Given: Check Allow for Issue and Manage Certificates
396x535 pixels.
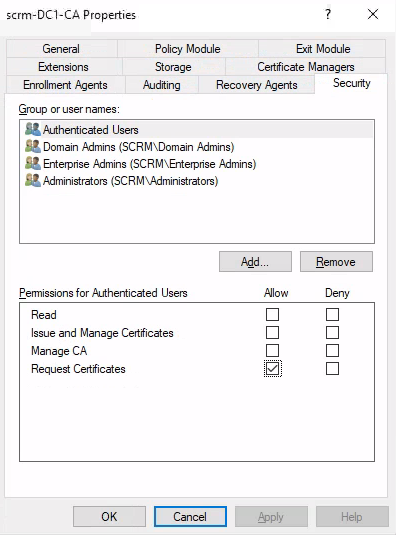Looking at the screenshot, I should 272,333.
